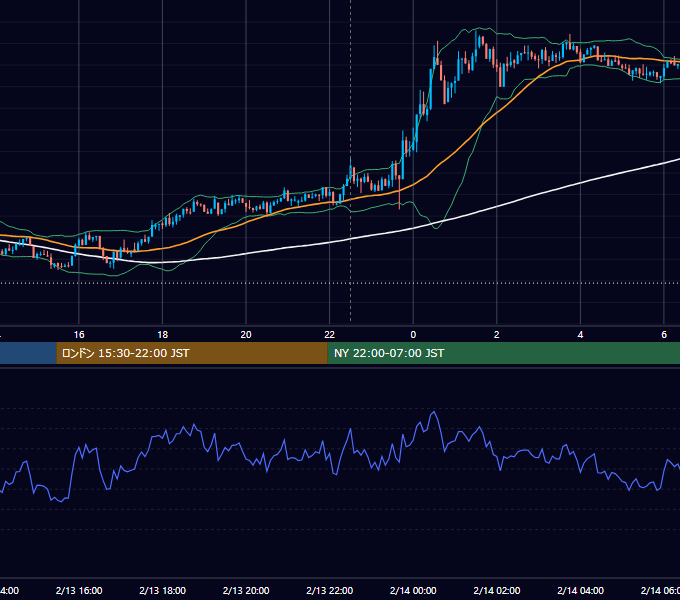The width and height of the screenshot is (680, 600).
Task: Click the ロンドン 15:30-22:00 JST session bar
Action: [192, 353]
